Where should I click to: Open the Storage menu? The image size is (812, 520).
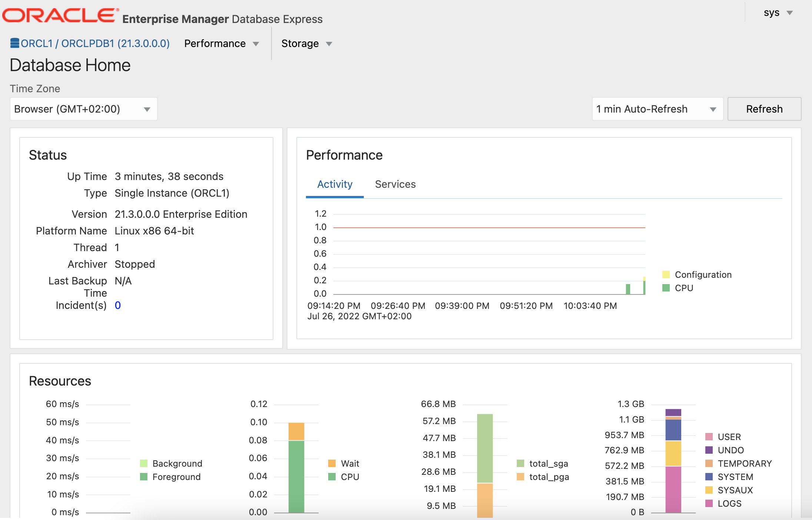tap(306, 44)
